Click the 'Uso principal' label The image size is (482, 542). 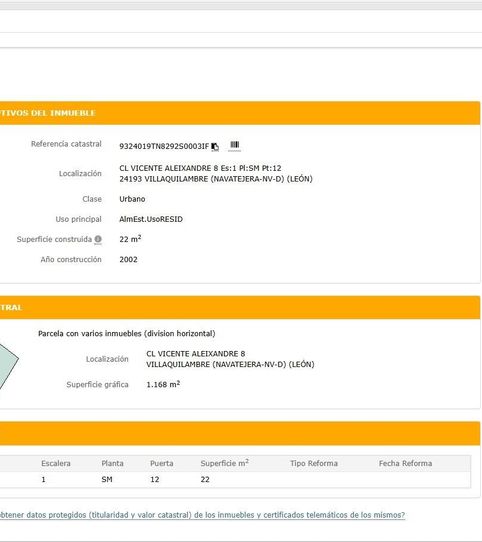[x=78, y=219]
